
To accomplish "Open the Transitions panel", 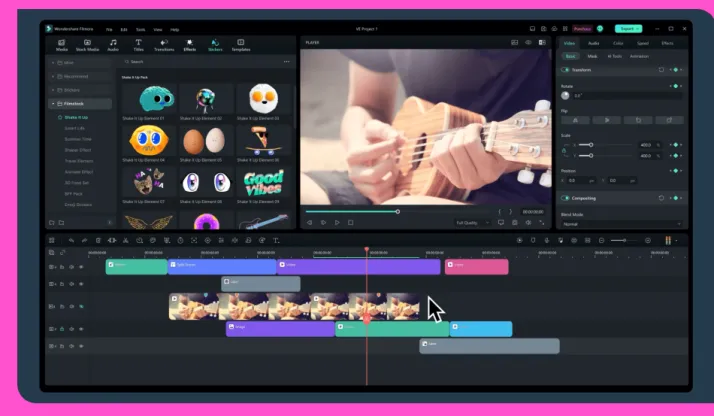I will (164, 44).
